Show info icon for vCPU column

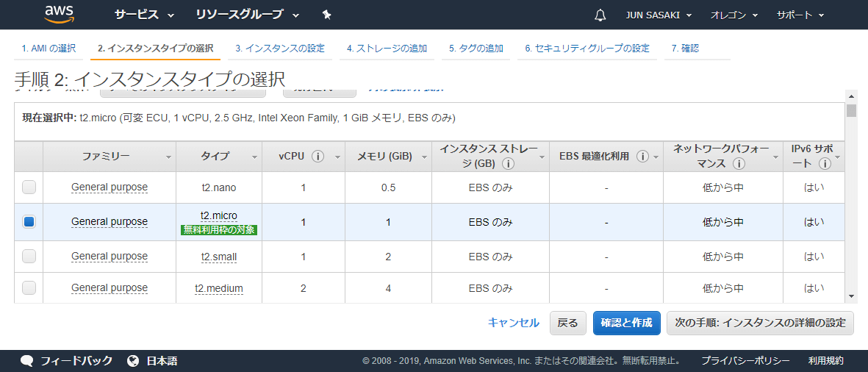(318, 157)
